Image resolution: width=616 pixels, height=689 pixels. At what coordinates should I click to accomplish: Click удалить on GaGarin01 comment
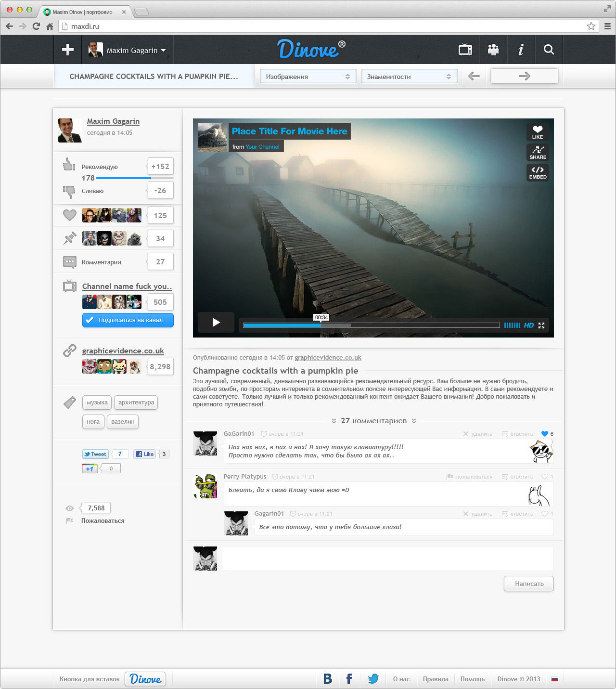pos(477,434)
